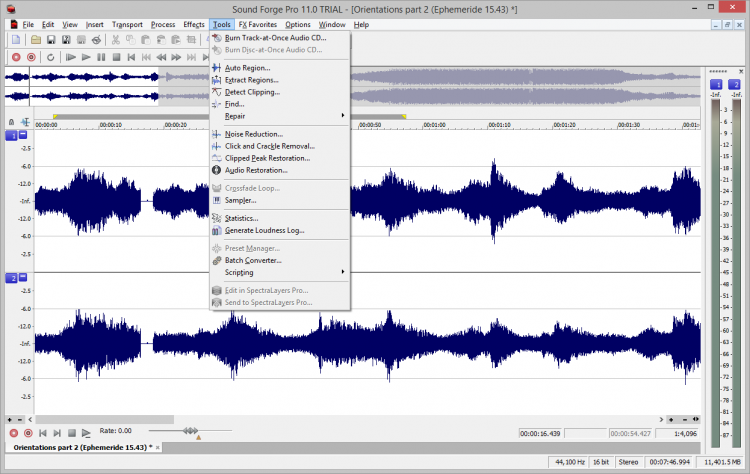The image size is (750, 474).
Task: Click the Open folder icon in the toolbar
Action: pyautogui.click(x=35, y=40)
